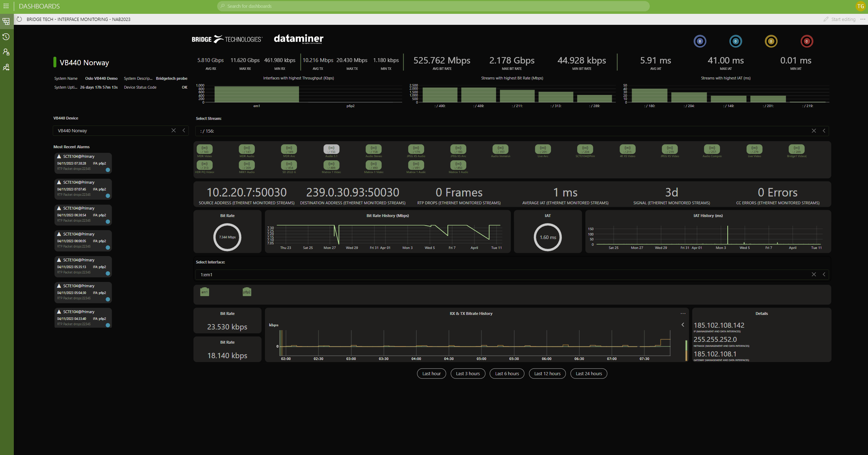Click the blue alarm counter circle
Image resolution: width=868 pixels, height=455 pixels.
click(x=700, y=41)
